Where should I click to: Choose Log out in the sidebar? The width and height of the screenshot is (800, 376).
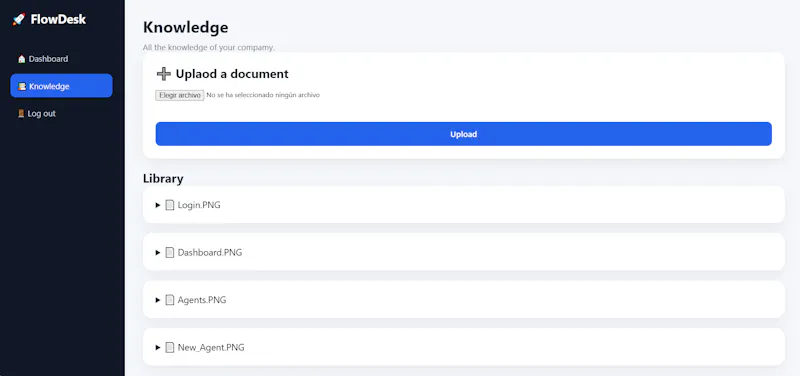(61, 114)
